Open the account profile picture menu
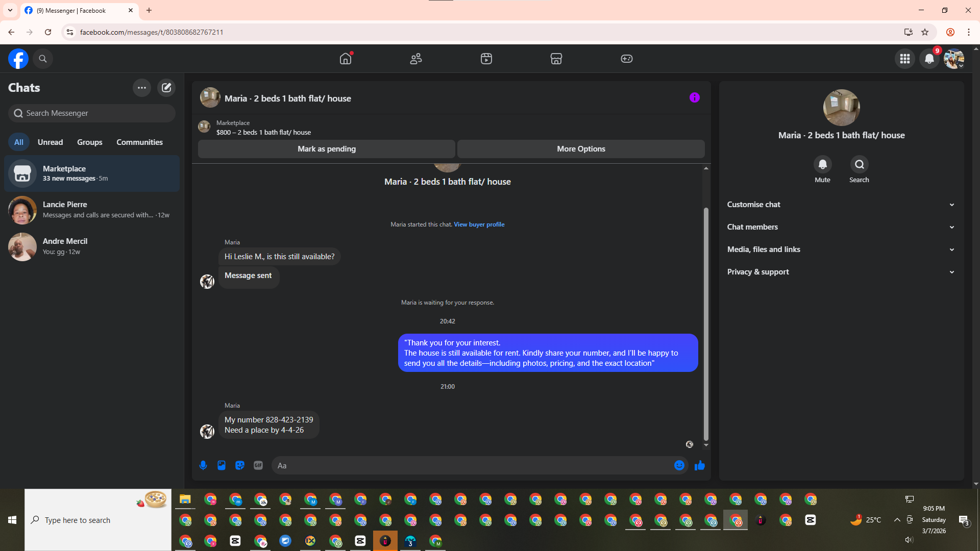This screenshot has height=551, width=980. (x=953, y=59)
